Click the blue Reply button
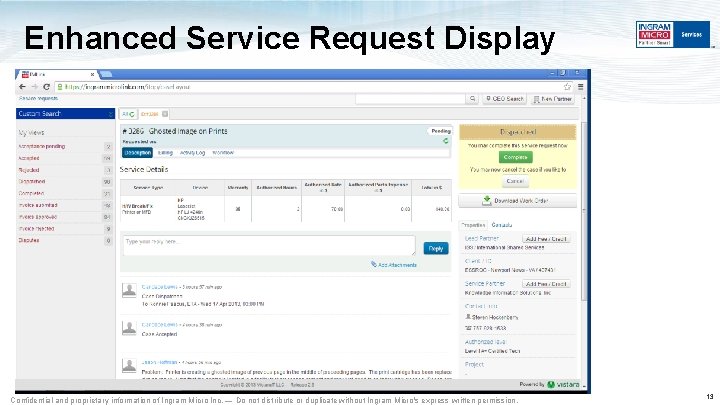Image resolution: width=720 pixels, height=405 pixels. click(436, 248)
